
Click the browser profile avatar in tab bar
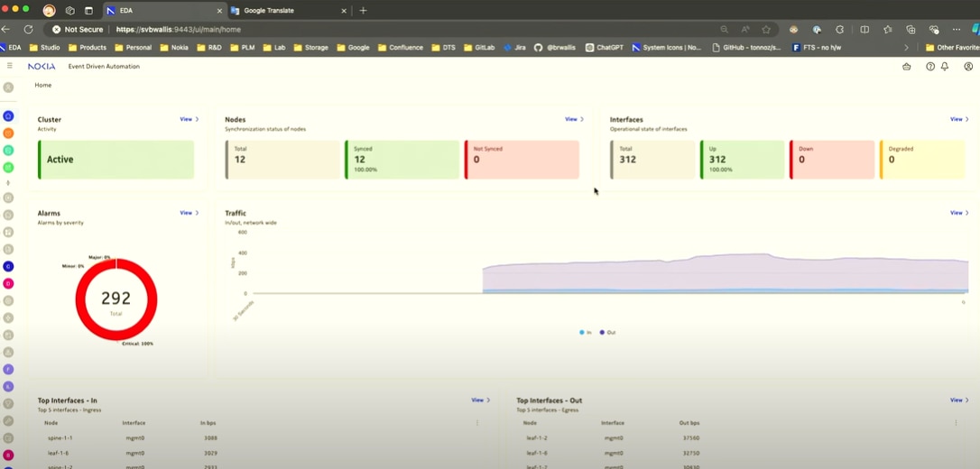click(x=49, y=11)
